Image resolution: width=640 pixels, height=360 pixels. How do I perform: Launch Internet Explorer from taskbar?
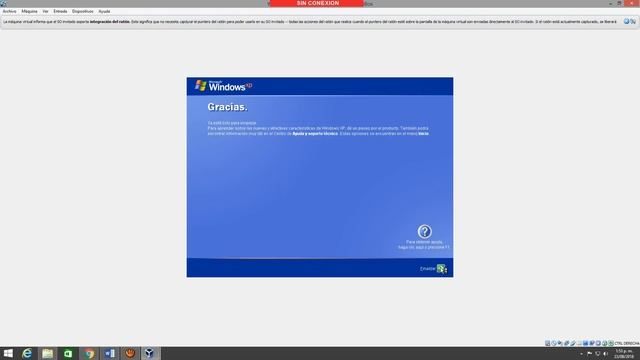coord(27,353)
